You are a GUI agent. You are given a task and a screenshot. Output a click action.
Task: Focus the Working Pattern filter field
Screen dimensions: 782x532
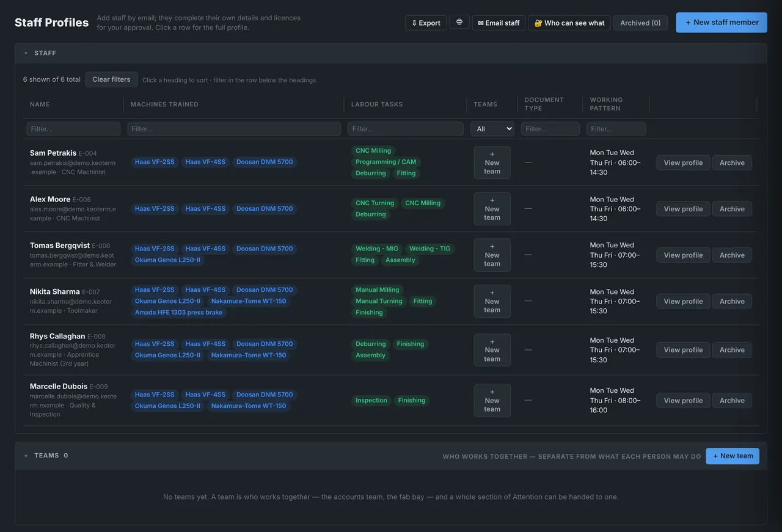(616, 129)
